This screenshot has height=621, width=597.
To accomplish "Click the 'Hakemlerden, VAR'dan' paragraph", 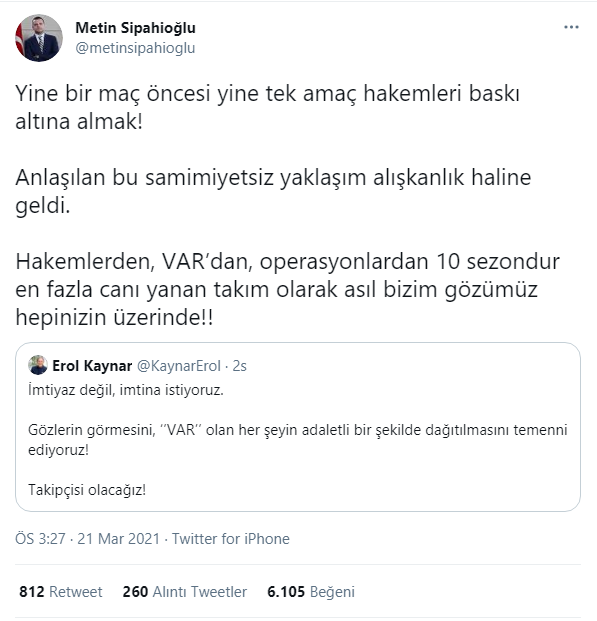I will [288, 289].
